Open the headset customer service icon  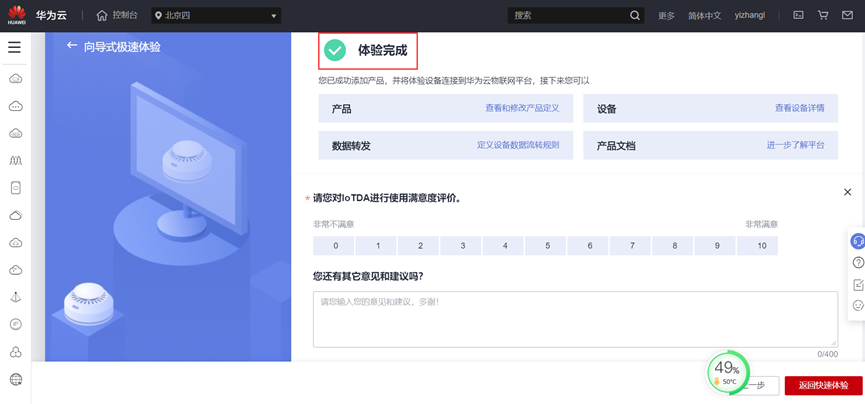(x=858, y=241)
